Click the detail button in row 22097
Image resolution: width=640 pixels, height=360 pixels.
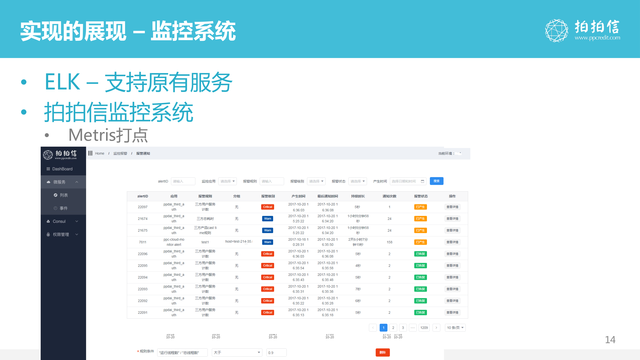coord(452,207)
